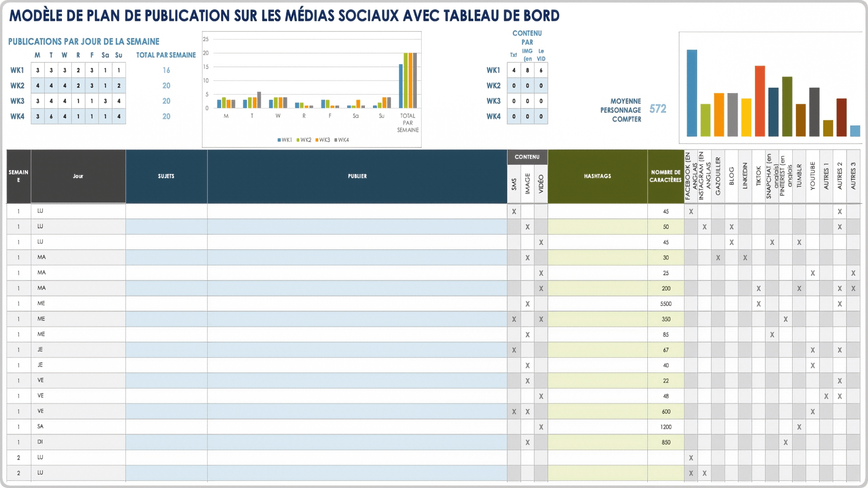Select the 'MOYENNE PERSONNAGE COMPTER' label
This screenshot has width=868, height=488.
[x=621, y=110]
